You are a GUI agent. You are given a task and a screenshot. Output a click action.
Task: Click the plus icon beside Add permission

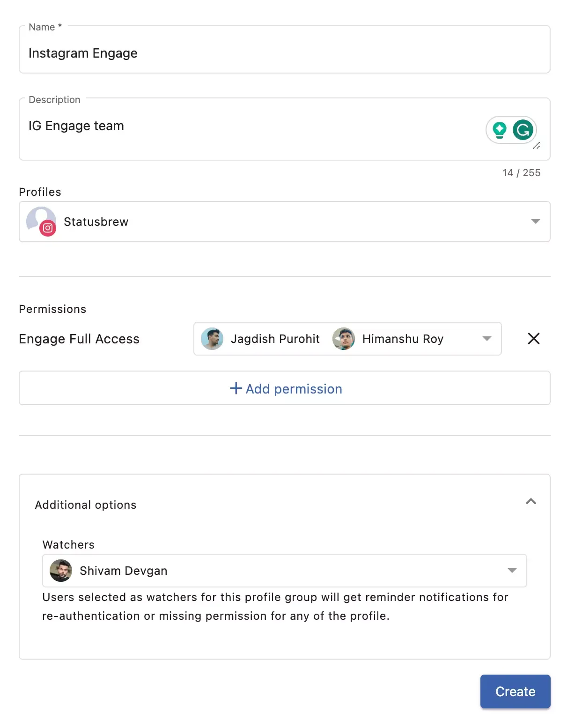coord(236,388)
